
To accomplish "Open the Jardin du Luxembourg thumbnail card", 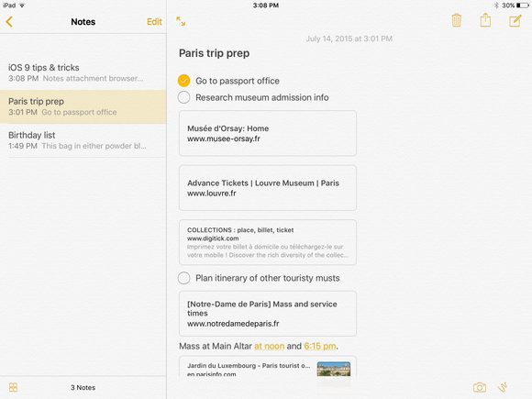I will click(x=268, y=366).
